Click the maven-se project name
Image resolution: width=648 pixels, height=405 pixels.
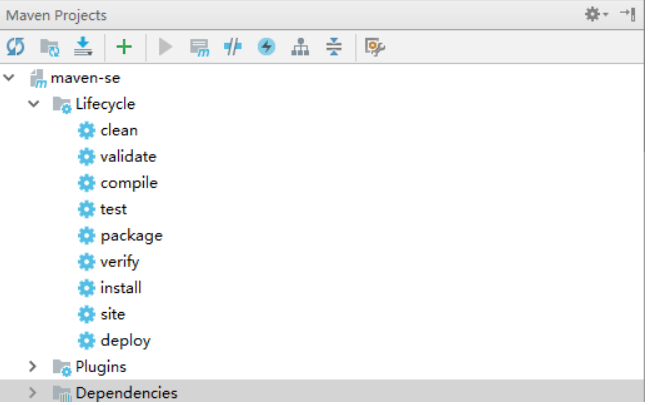[86, 78]
